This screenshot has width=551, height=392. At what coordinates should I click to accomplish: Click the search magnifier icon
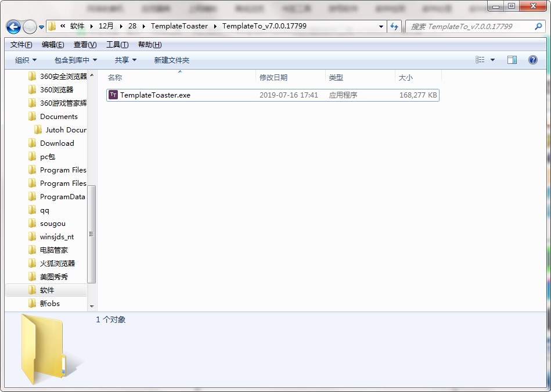[538, 26]
